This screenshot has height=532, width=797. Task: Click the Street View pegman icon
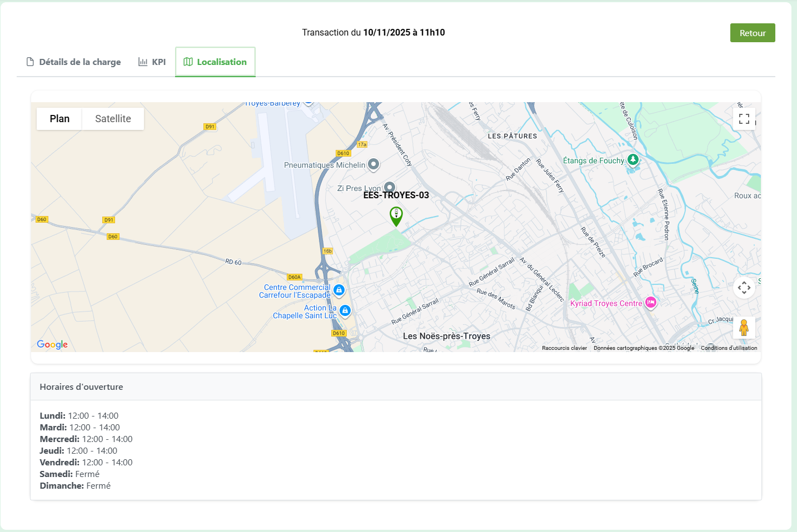744,328
